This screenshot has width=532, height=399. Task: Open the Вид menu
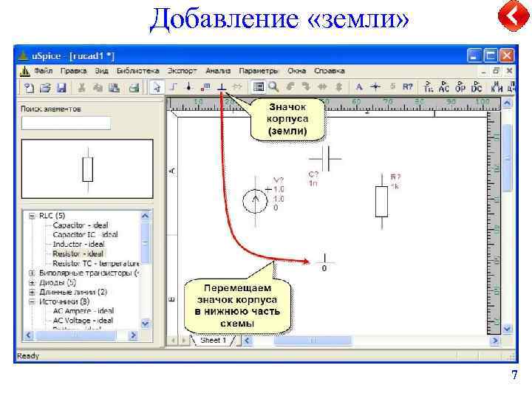coord(101,71)
